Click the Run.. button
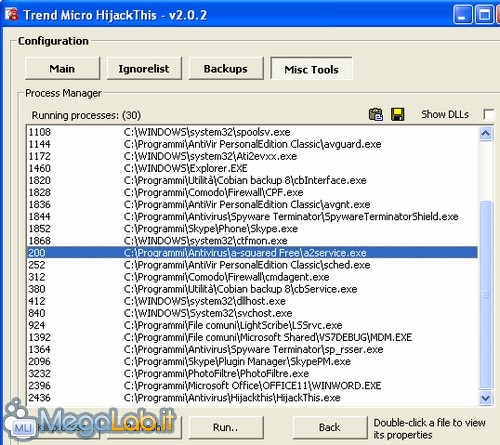Screen dimensions: 500x445 [x=226, y=427]
